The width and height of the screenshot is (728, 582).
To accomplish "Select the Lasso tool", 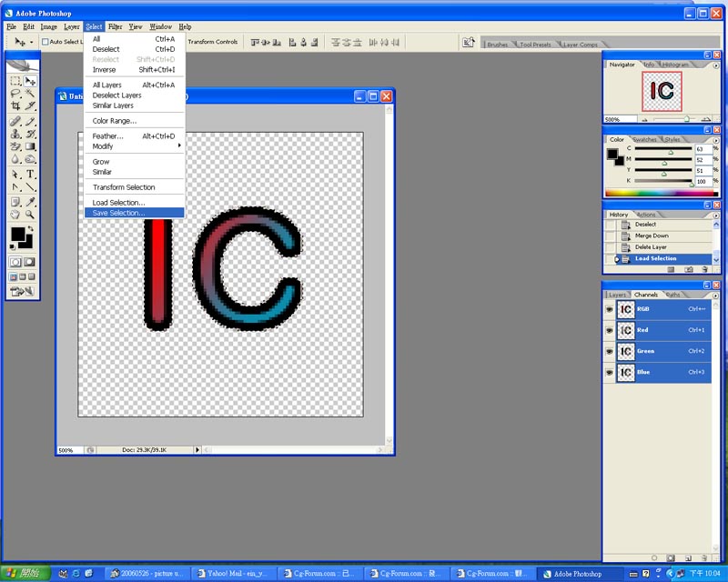I will 15,94.
